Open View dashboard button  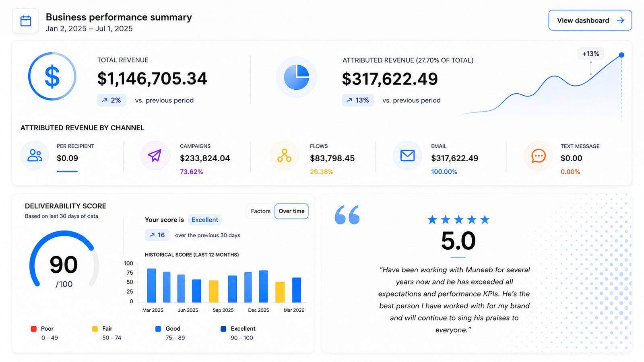click(590, 21)
